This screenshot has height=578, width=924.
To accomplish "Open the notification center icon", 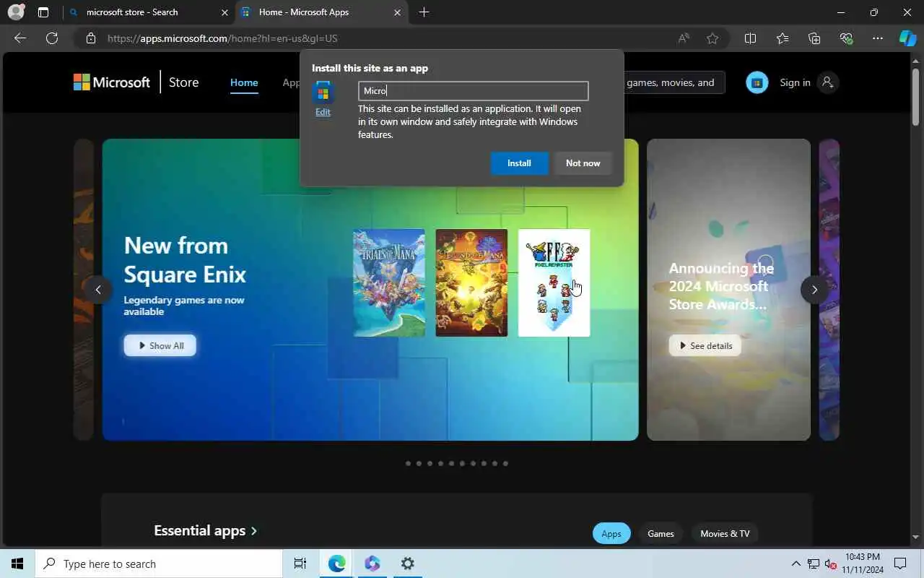I will tap(900, 564).
